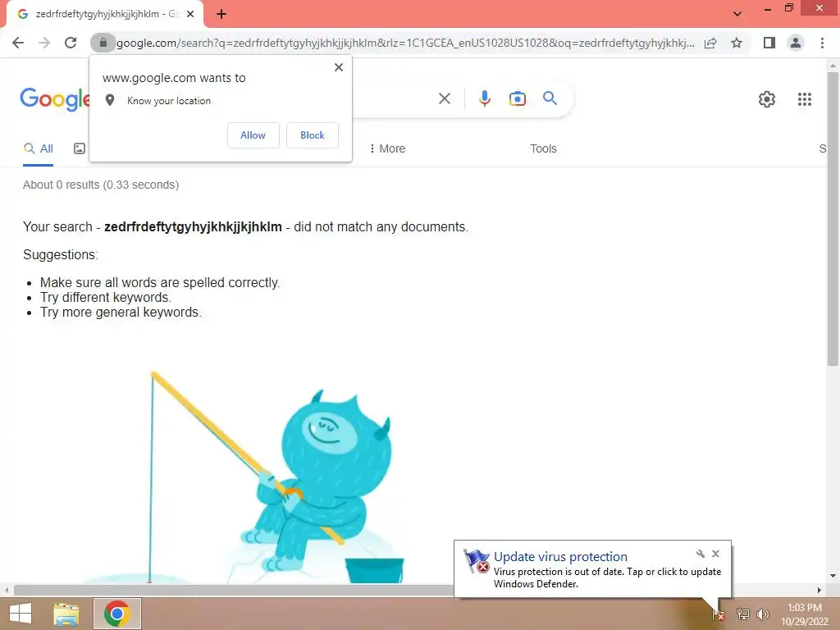Bookmark this tab with the star icon

pos(737,43)
